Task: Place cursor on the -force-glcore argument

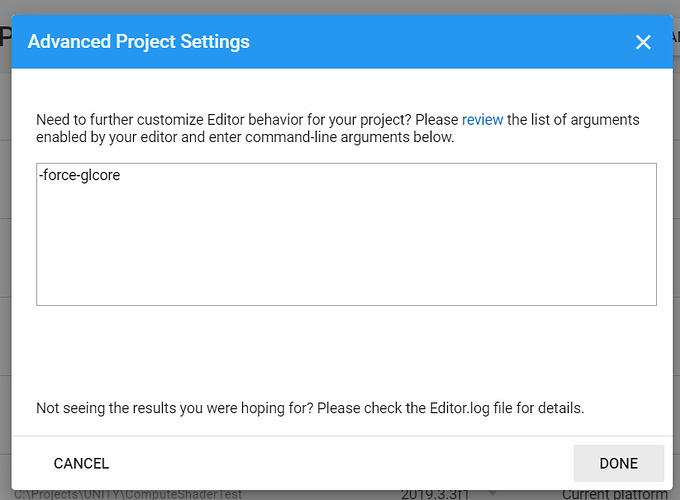Action: click(x=80, y=176)
